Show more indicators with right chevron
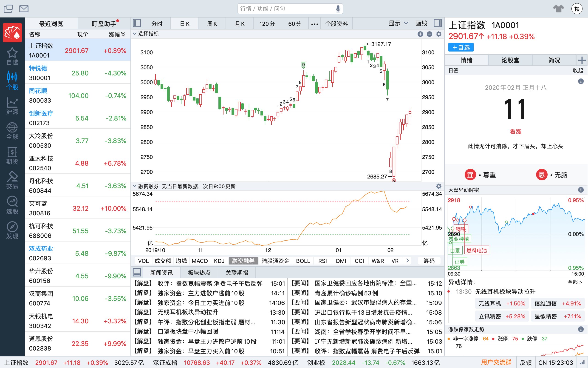Screen dimensions: 588x368 (407, 261)
